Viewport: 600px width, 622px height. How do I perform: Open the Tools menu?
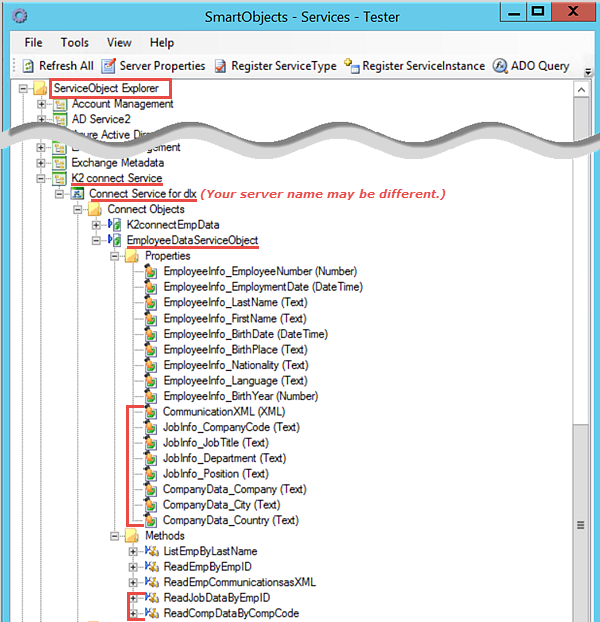(x=74, y=43)
